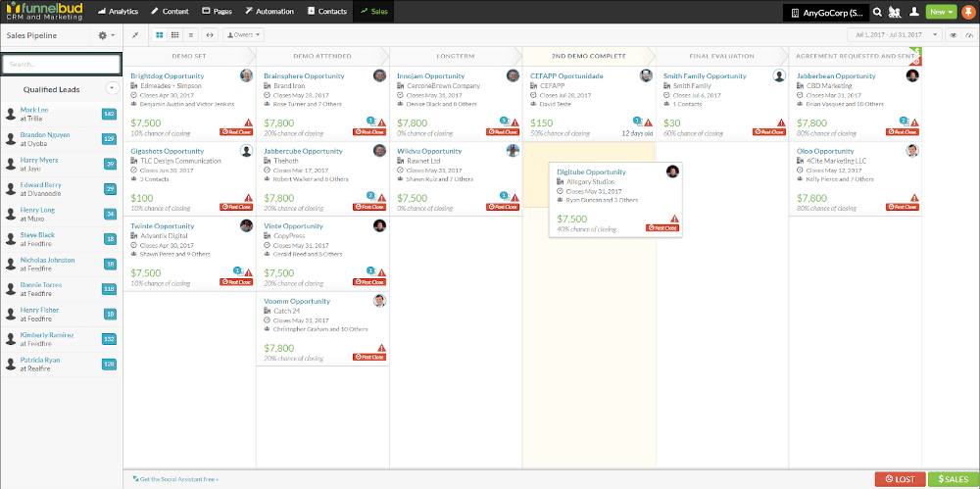
Task: Click the search magnifier icon
Action: (x=877, y=12)
